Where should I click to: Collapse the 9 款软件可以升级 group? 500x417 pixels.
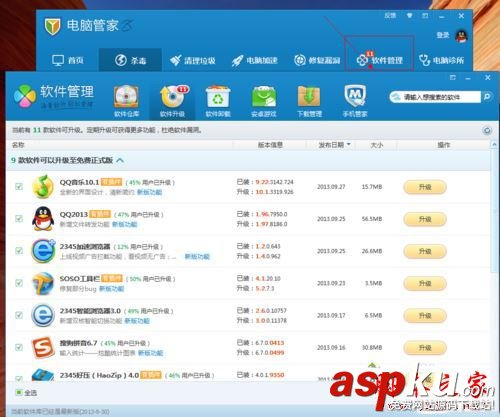coord(120,160)
